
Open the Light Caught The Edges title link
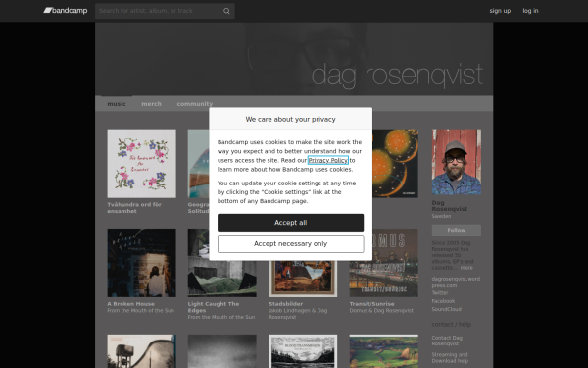214,307
